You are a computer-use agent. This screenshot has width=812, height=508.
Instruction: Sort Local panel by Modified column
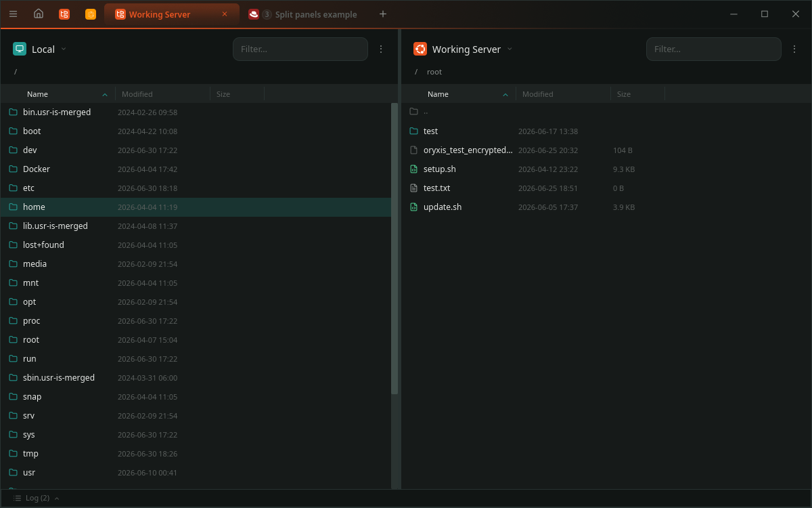tap(163, 94)
